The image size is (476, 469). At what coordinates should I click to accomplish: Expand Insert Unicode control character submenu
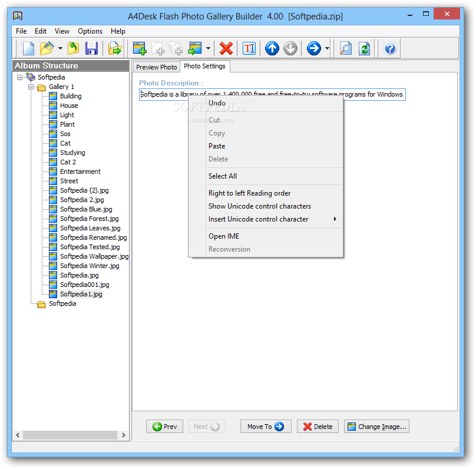(266, 219)
